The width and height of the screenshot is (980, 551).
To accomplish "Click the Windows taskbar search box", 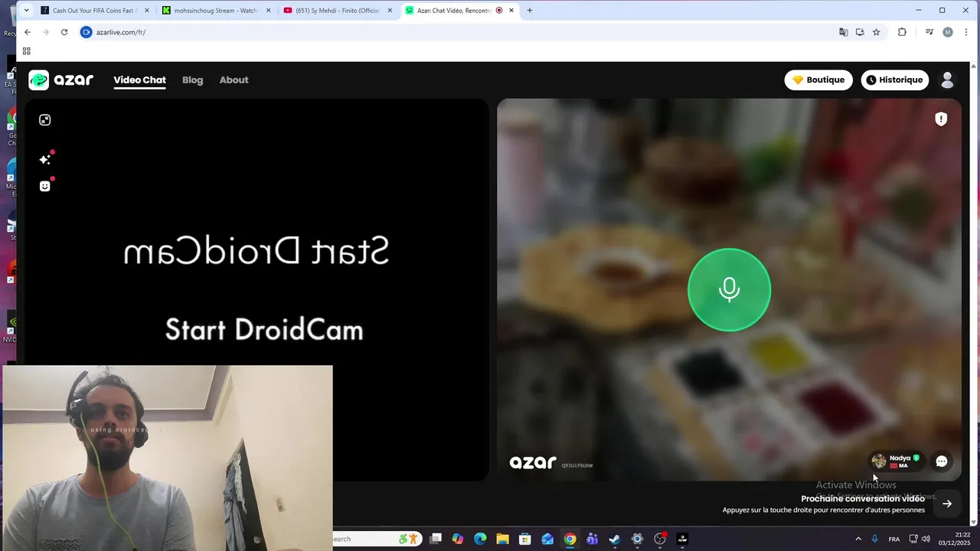I will pos(375,539).
